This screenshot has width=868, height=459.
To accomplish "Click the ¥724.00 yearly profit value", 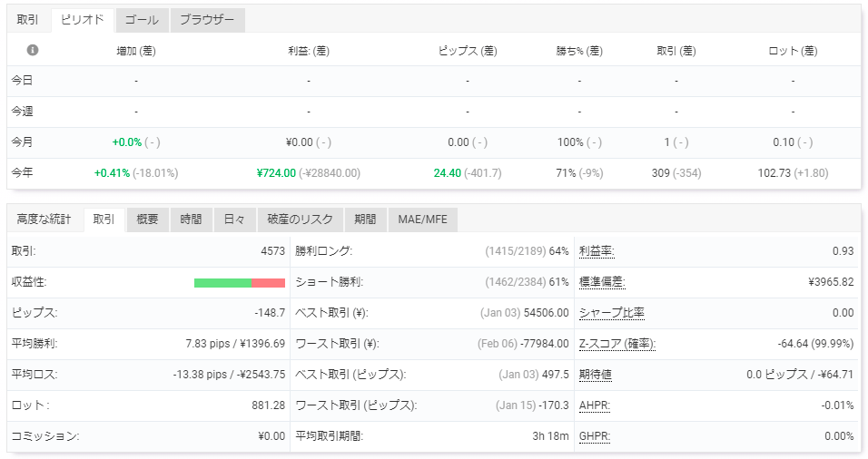I will pos(276,173).
